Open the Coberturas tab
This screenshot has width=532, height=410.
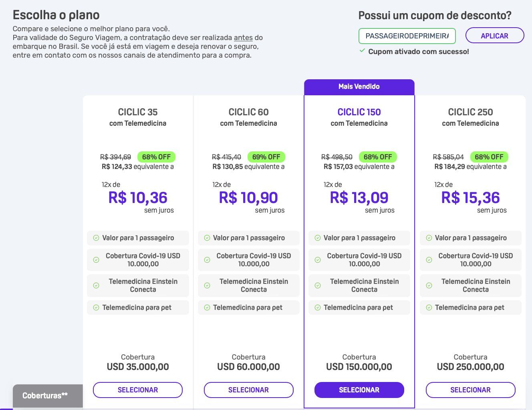[45, 396]
